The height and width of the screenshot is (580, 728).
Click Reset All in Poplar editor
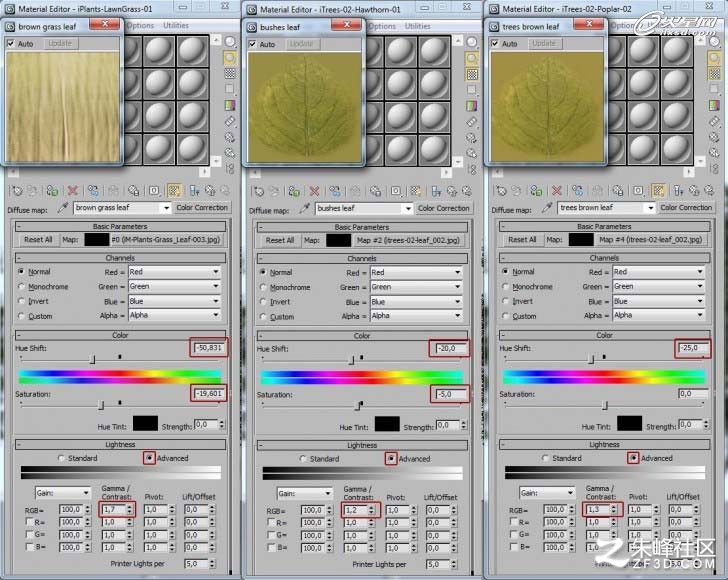(x=522, y=240)
